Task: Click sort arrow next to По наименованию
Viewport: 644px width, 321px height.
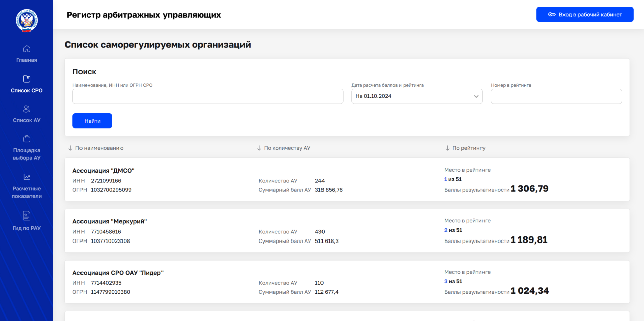Action: [x=70, y=148]
